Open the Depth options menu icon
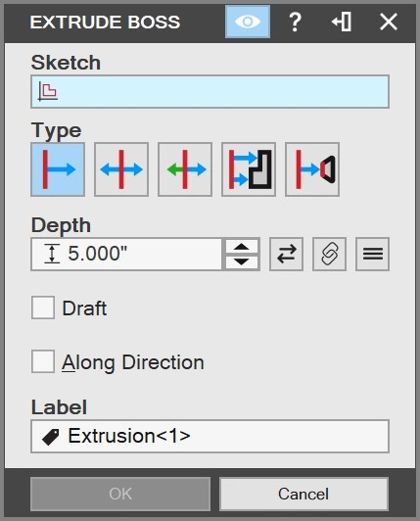Viewport: 420px width, 521px height. 372,255
